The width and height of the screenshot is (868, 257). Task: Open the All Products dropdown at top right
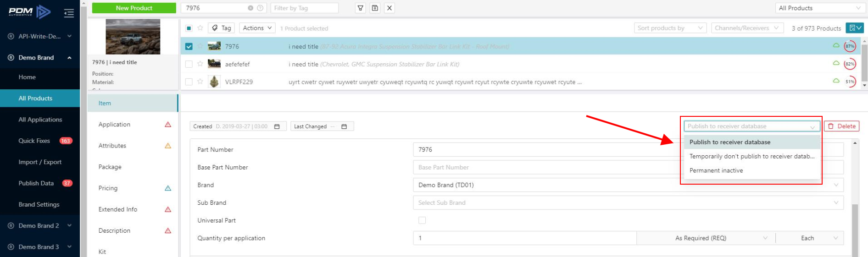(820, 8)
